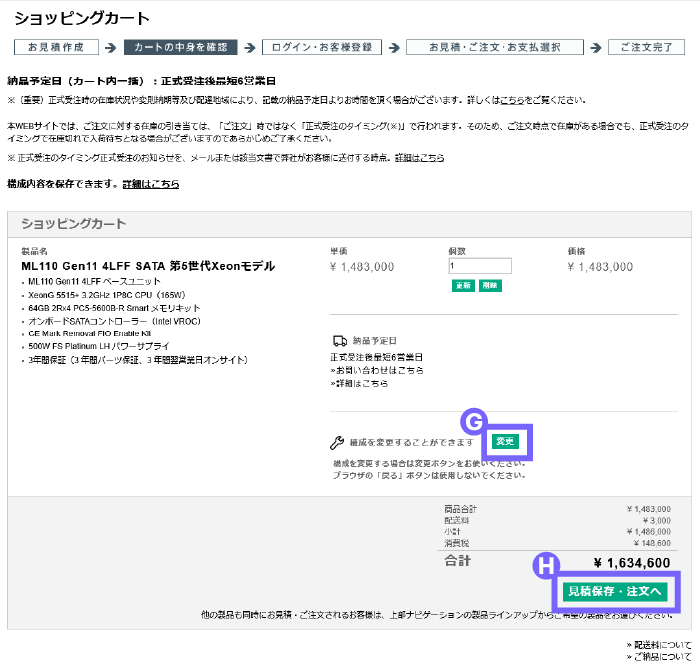Screen dimensions: 700x667
Task: Click the CE Mark Removal FIO Enable Kit line
Action: [x=90, y=334]
